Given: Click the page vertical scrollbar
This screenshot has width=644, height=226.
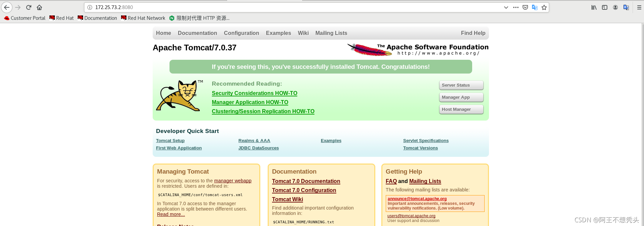Looking at the screenshot, I should 642,125.
